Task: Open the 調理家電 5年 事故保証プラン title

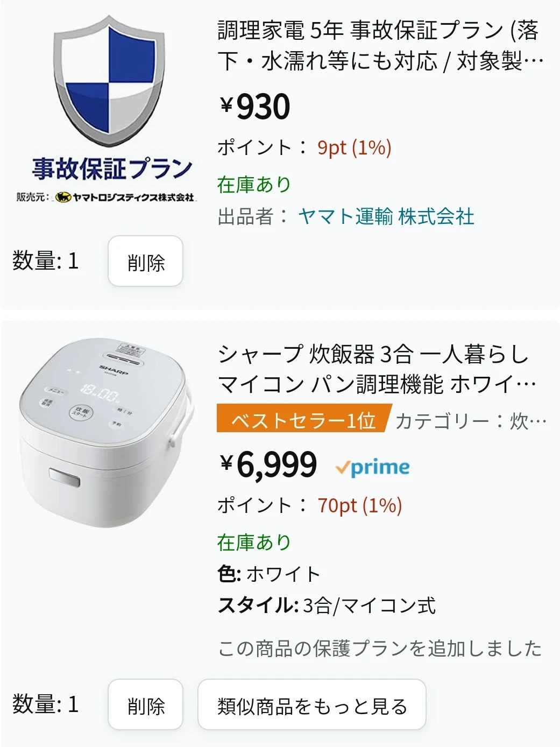Action: (380, 46)
